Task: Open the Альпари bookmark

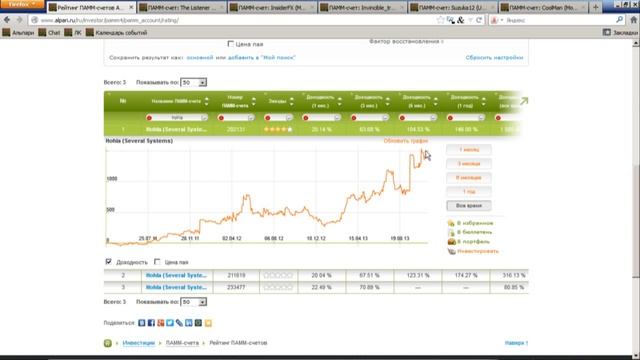Action: coord(18,33)
